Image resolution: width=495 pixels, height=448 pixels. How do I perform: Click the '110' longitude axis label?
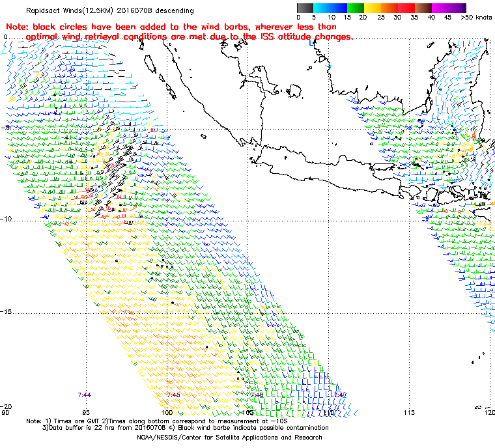tap(329, 413)
